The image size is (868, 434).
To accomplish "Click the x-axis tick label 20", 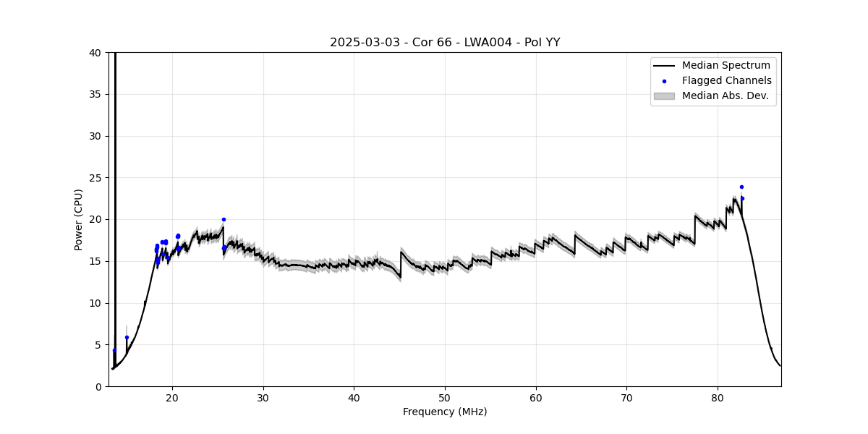I will click(x=172, y=397).
